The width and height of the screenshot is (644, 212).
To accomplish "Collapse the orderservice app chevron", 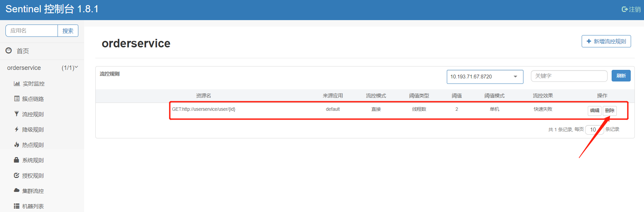I will pos(76,67).
